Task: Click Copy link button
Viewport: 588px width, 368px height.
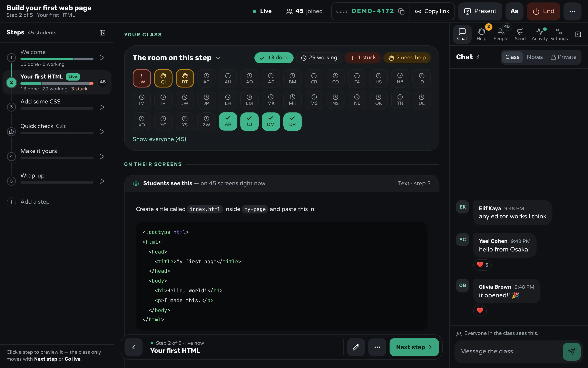Action: tap(432, 11)
